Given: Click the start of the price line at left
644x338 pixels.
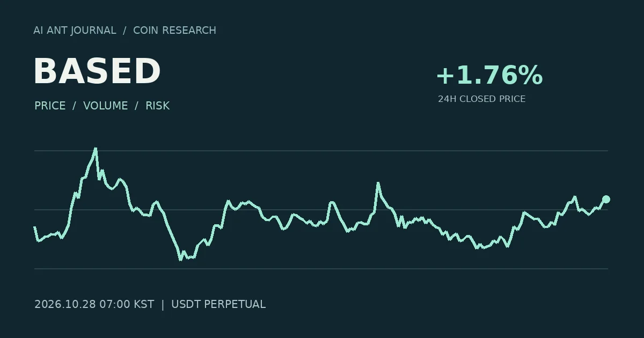Looking at the screenshot, I should point(35,227).
